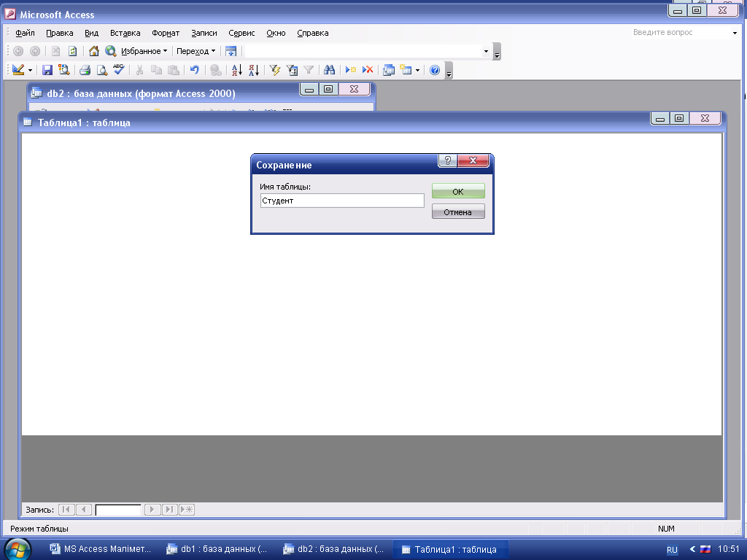Click the help question button in Сохранение dialog
747x560 pixels.
(x=447, y=160)
